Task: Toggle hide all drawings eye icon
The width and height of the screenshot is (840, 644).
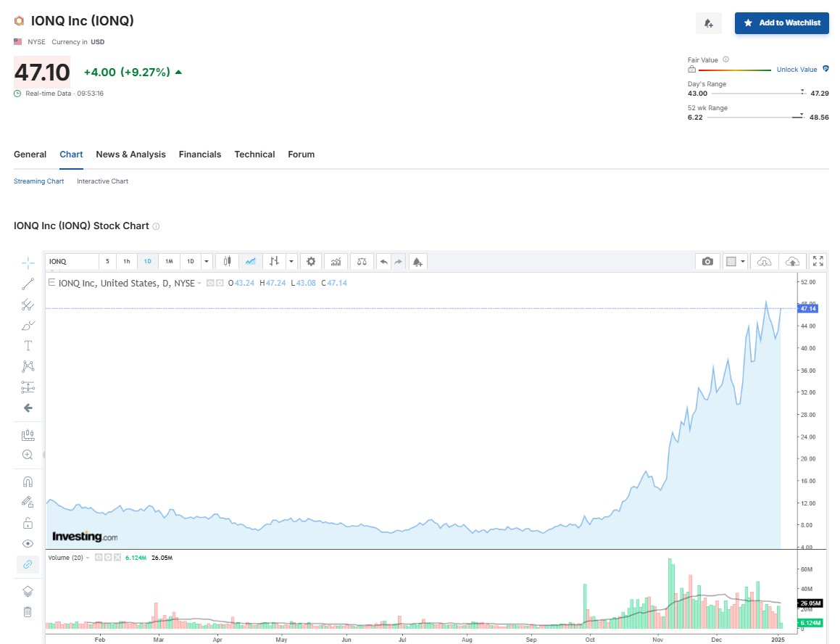Action: 28,544
